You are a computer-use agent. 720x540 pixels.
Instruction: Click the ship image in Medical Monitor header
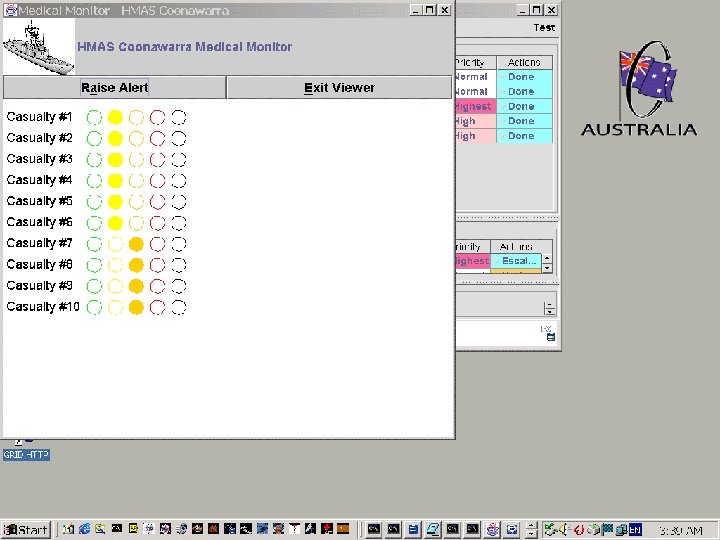[x=39, y=47]
